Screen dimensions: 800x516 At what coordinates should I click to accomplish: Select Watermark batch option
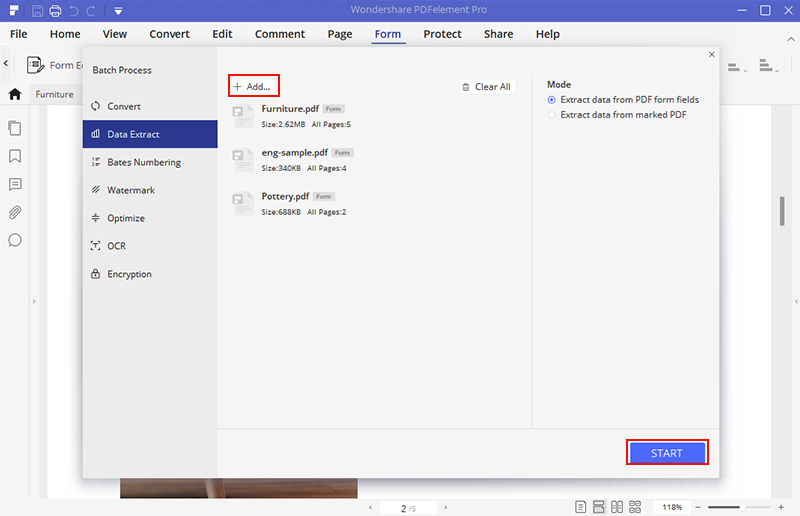(x=150, y=190)
